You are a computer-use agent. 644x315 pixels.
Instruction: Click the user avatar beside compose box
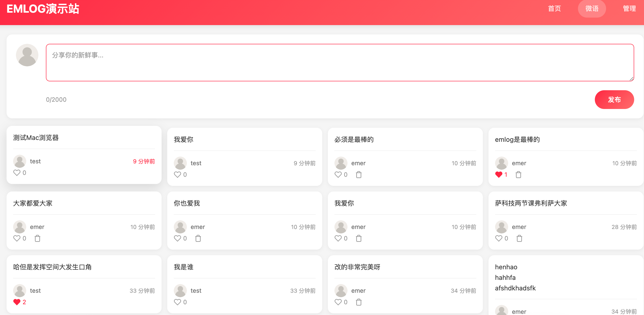27,55
